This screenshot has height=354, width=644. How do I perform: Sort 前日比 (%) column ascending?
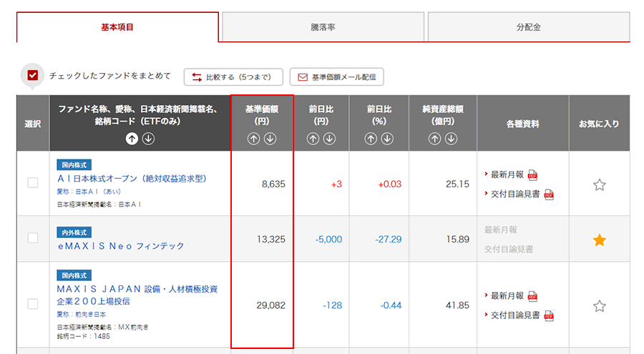371,139
